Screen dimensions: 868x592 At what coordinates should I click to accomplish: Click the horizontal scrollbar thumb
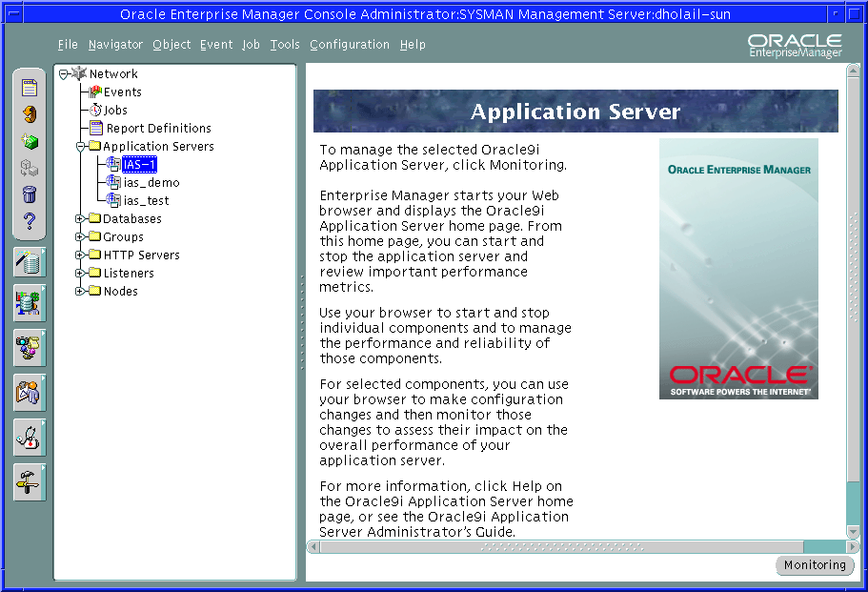pyautogui.click(x=562, y=547)
